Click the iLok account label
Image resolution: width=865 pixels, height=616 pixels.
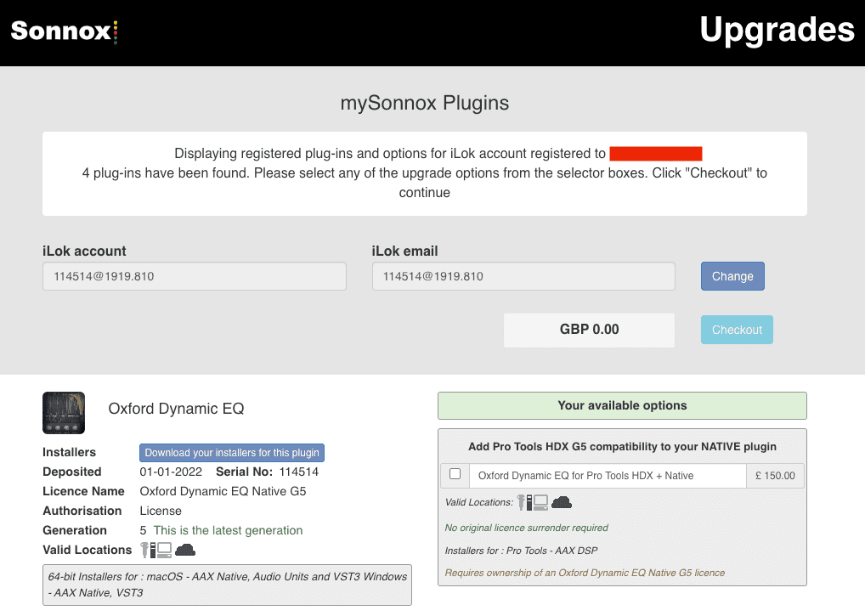84,251
